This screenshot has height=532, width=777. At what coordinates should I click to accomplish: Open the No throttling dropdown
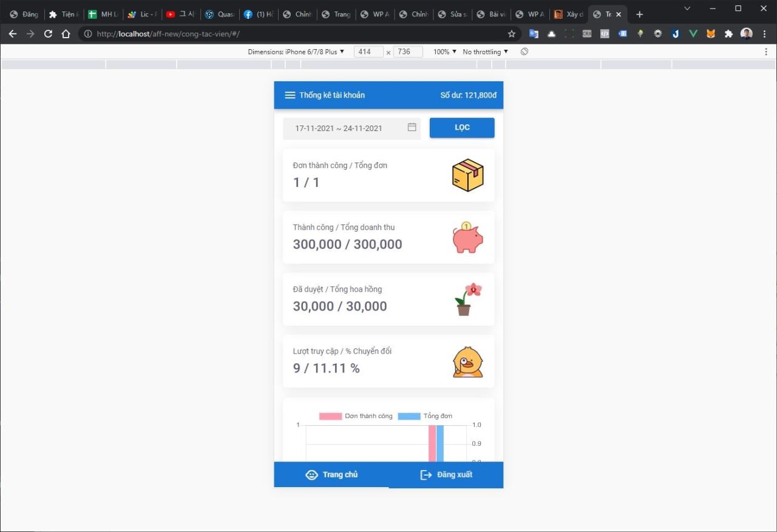pos(484,52)
